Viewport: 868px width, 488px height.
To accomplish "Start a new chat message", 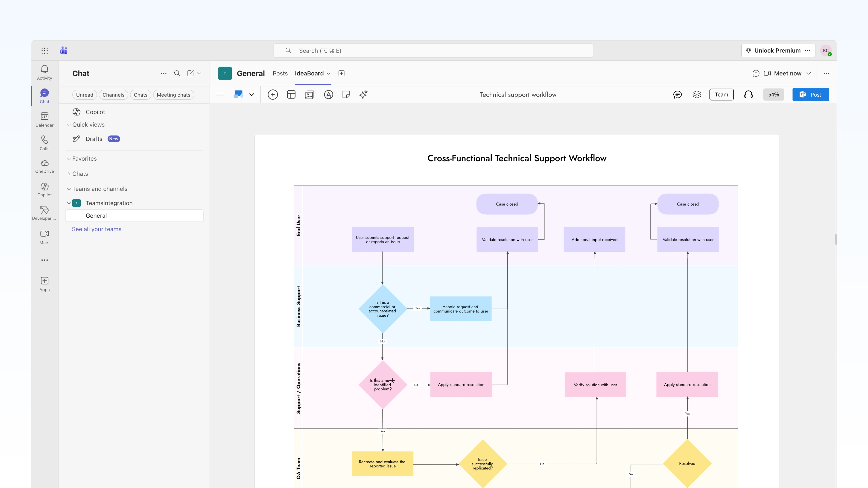I will pyautogui.click(x=190, y=73).
